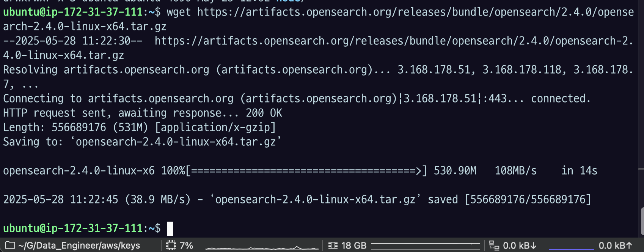
Task: Click the '100%' progress percentage
Action: (x=173, y=171)
